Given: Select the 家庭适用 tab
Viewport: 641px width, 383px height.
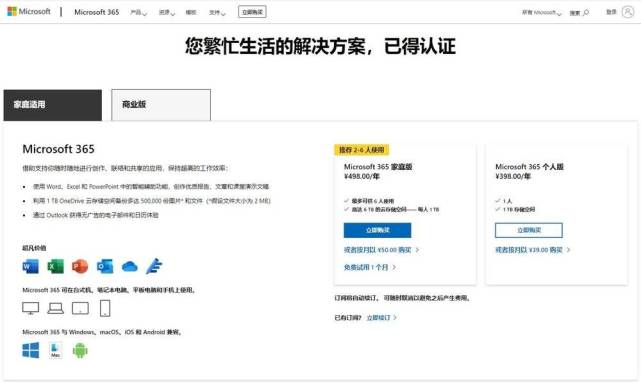Looking at the screenshot, I should coord(53,105).
